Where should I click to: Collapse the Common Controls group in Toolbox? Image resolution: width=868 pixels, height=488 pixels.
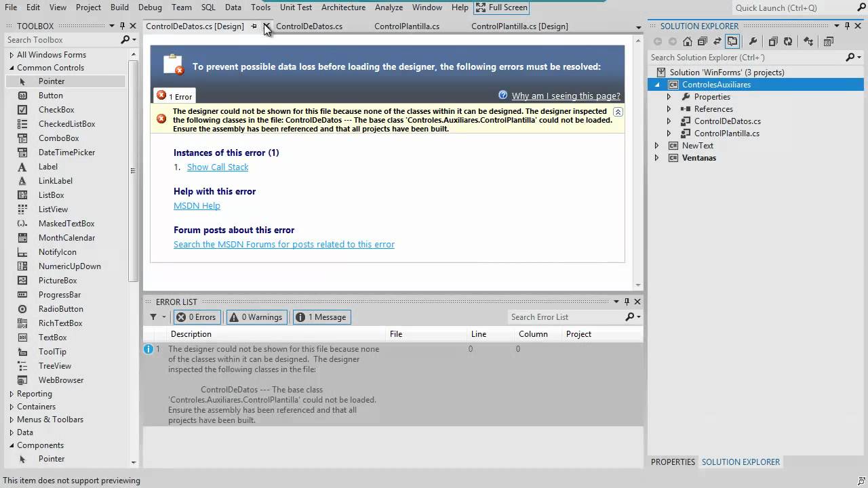point(12,68)
